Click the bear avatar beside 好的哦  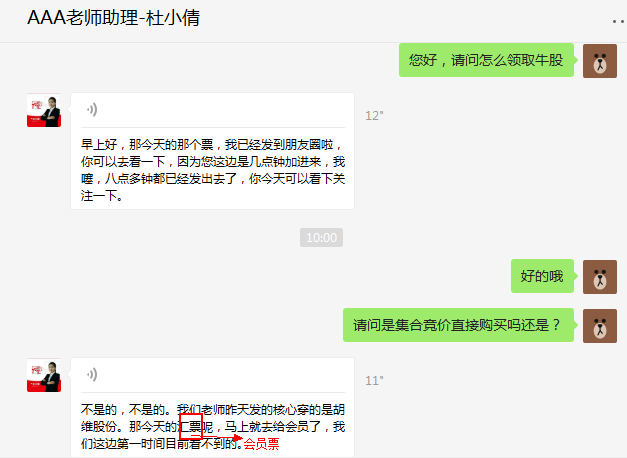600,277
